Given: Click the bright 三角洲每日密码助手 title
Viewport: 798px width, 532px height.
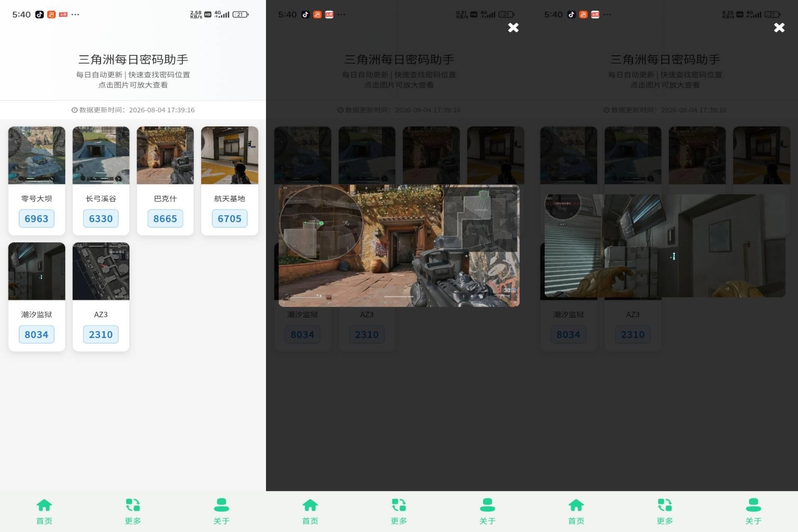Looking at the screenshot, I should point(133,59).
